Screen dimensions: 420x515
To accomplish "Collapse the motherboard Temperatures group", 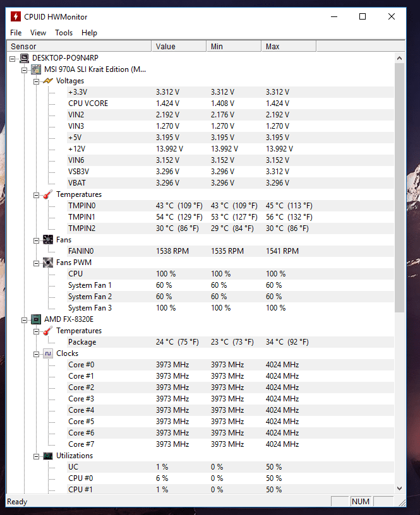I will [37, 195].
